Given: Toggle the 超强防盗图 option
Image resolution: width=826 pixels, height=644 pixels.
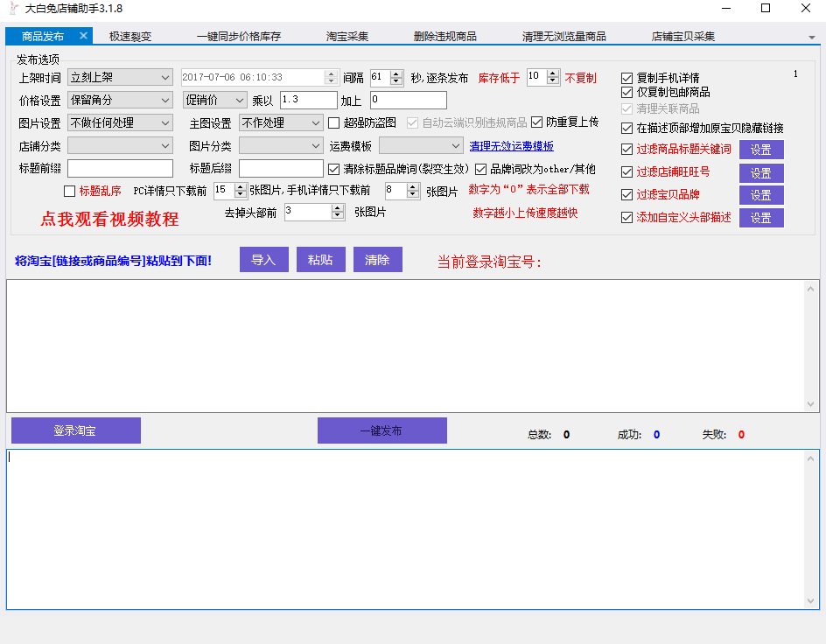Looking at the screenshot, I should [334, 122].
